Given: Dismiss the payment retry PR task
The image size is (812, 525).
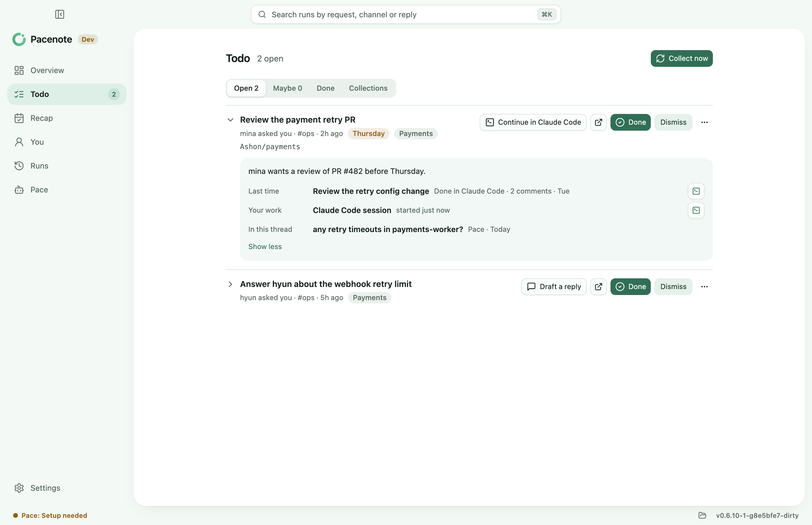Looking at the screenshot, I should point(673,122).
